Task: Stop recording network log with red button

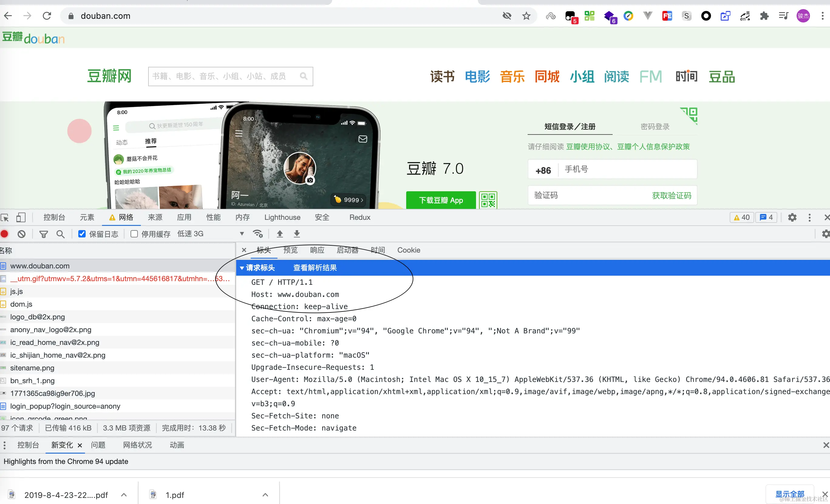Action: pos(4,234)
